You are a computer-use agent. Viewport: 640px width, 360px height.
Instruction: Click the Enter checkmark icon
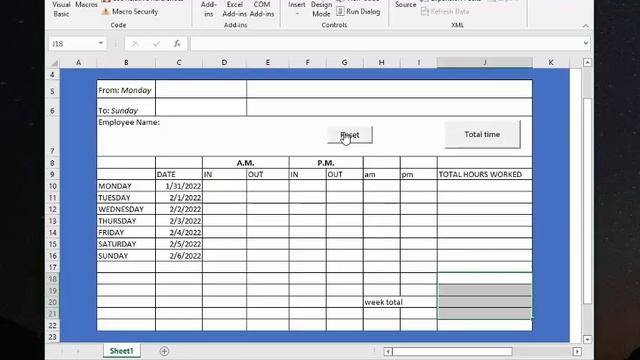(156, 44)
